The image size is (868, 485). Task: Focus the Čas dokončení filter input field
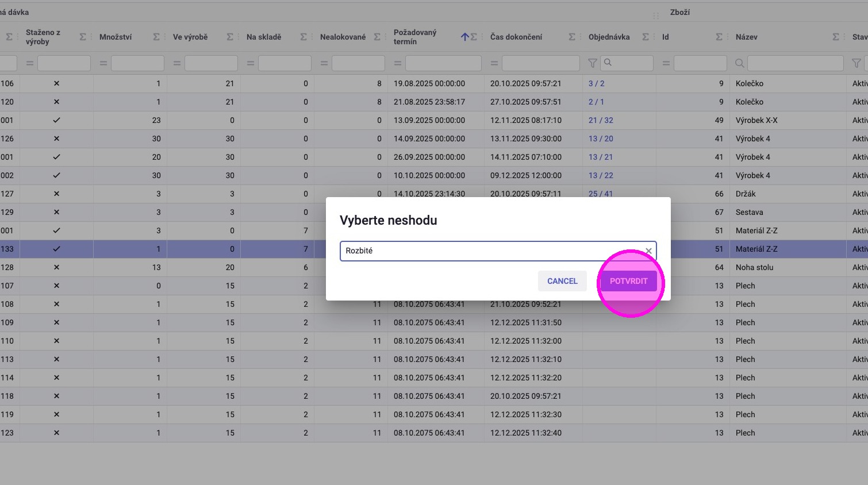[x=541, y=63]
